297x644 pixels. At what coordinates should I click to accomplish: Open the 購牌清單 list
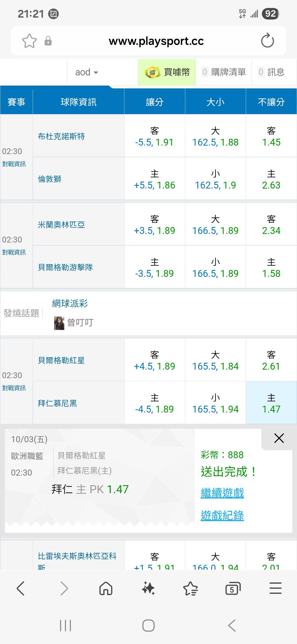pyautogui.click(x=224, y=72)
